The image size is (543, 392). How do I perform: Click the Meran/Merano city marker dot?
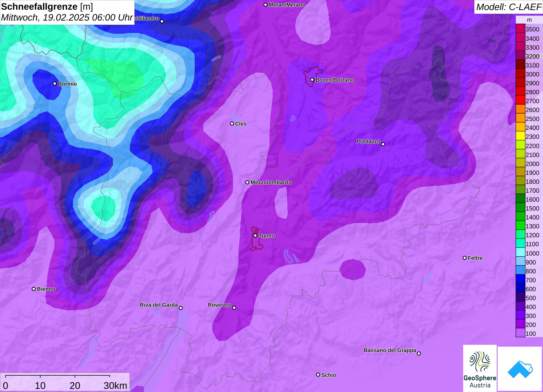(x=266, y=5)
